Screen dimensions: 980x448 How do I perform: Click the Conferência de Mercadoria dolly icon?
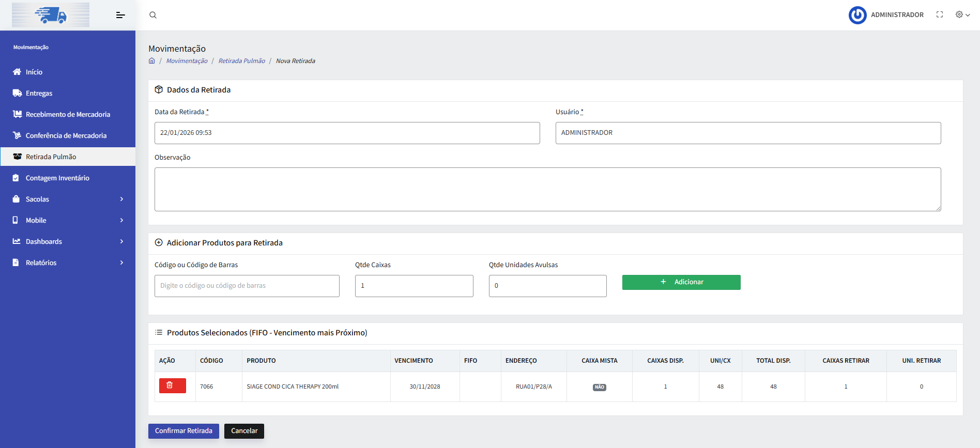click(x=17, y=135)
